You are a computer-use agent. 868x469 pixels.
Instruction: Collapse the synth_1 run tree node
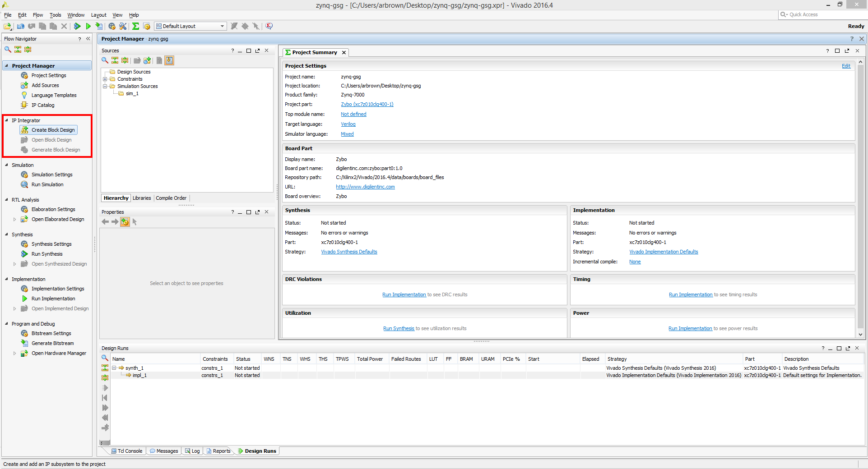[114, 368]
